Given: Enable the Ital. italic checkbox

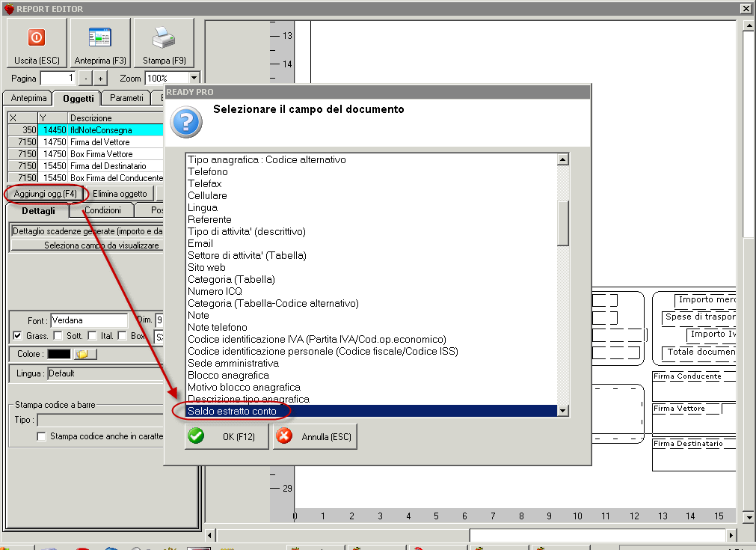Looking at the screenshot, I should click(x=92, y=336).
